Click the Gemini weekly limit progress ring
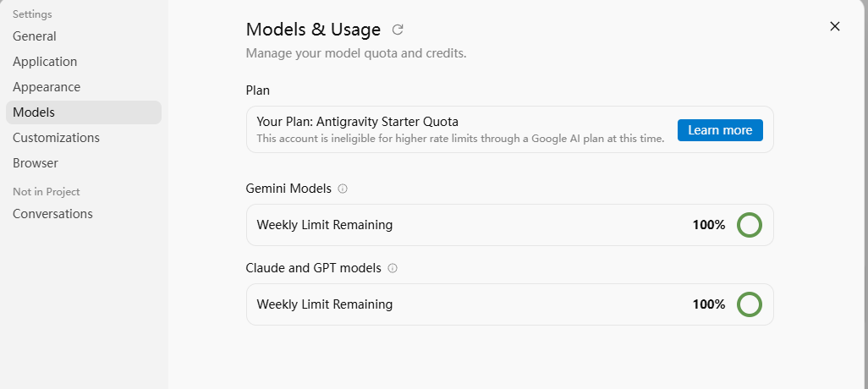 coord(749,225)
